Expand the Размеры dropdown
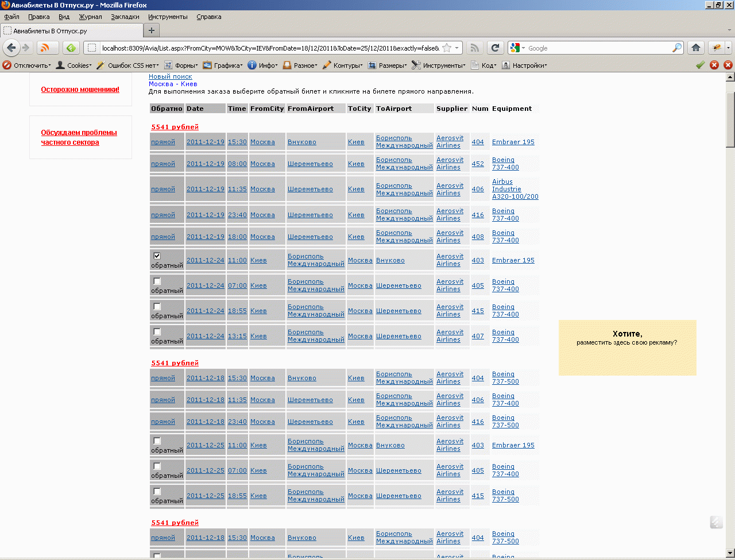Viewport: 735px width, 560px height. (x=388, y=65)
